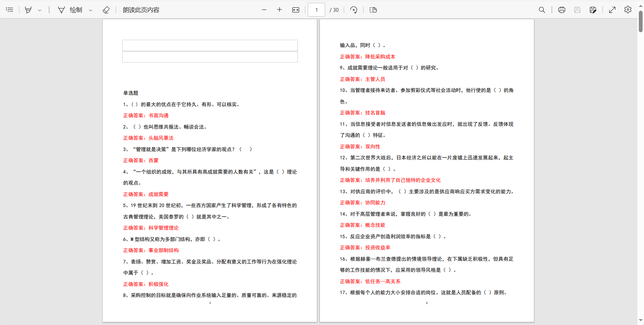Image resolution: width=644 pixels, height=325 pixels.
Task: Click Read aloud (朗读此页内容)
Action: click(141, 10)
